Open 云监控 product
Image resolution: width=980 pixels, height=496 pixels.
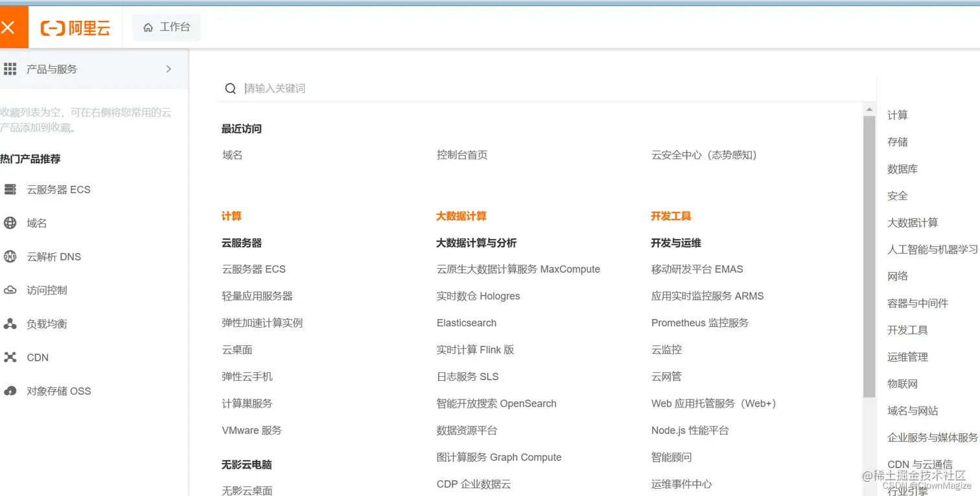[666, 350]
